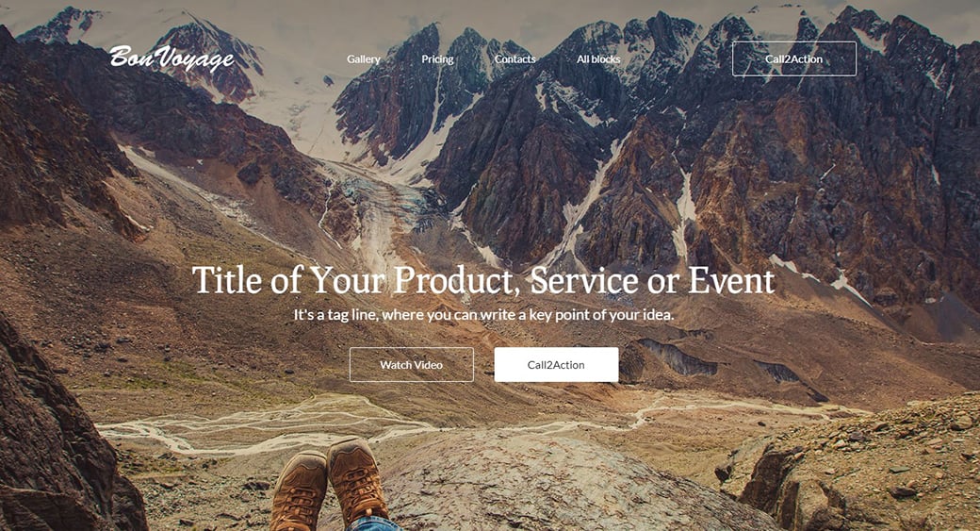This screenshot has width=980, height=531.
Task: Go to the Pricing menu item
Action: point(437,58)
